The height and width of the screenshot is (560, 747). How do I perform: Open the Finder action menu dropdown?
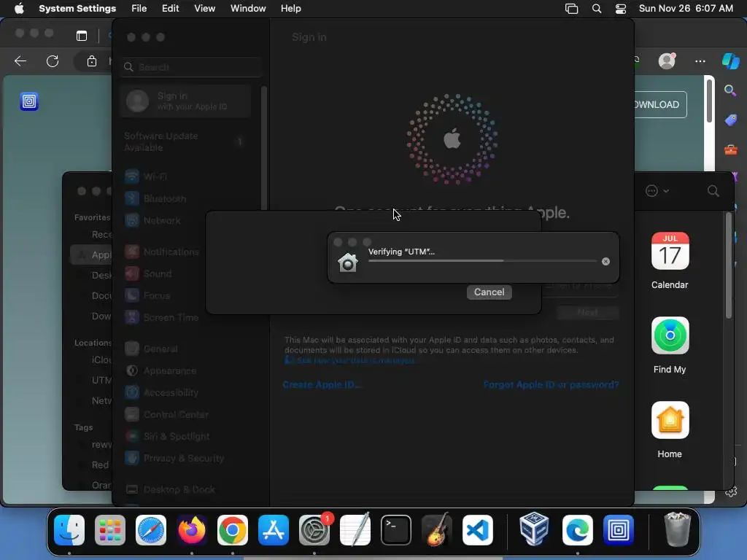pyautogui.click(x=657, y=191)
